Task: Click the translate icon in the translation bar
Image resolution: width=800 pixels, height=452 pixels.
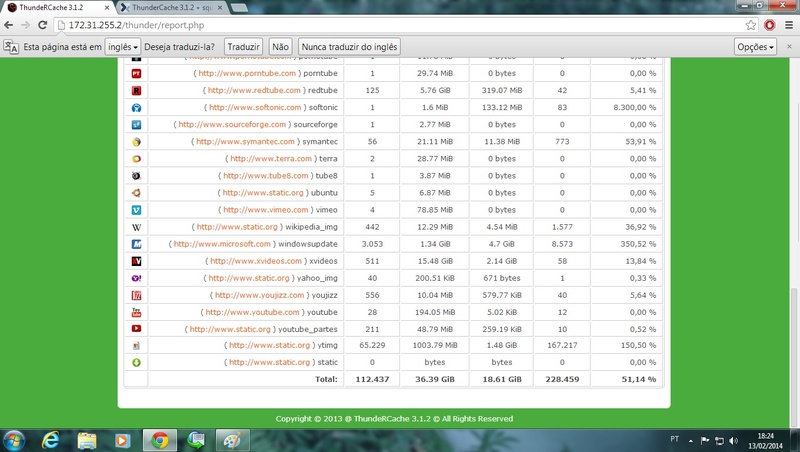Action: (x=11, y=47)
